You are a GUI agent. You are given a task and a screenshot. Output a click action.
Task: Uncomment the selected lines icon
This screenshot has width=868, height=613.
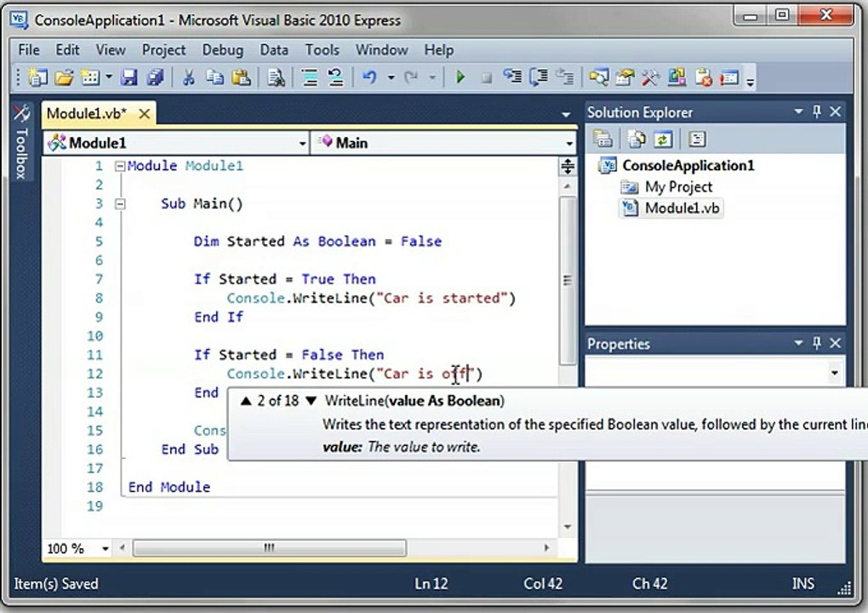(335, 77)
